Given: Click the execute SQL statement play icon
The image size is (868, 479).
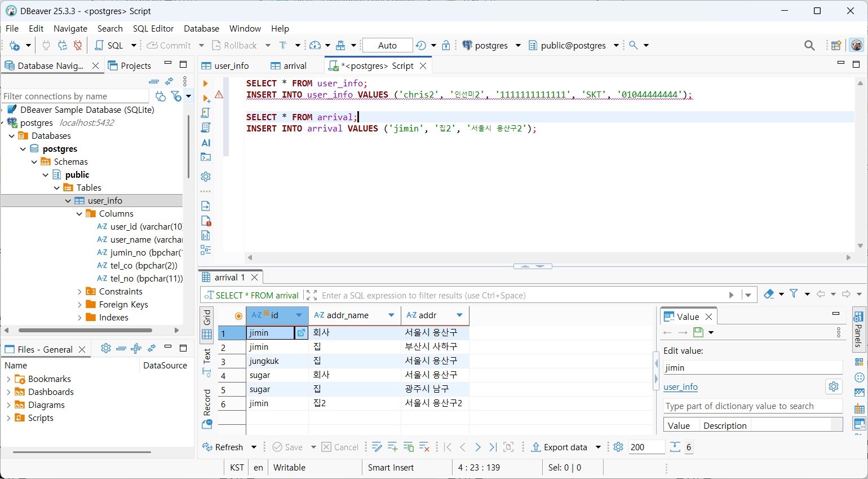Looking at the screenshot, I should pos(206,84).
